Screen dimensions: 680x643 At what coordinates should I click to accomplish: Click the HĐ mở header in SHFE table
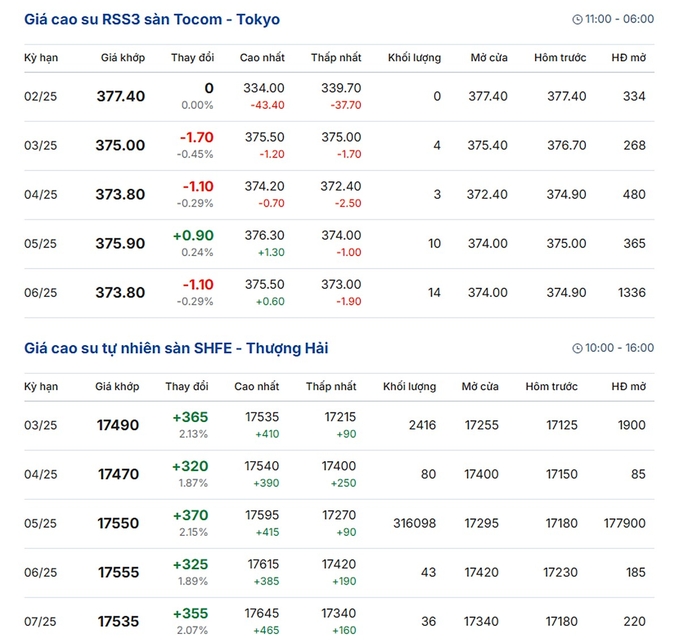coord(628,386)
